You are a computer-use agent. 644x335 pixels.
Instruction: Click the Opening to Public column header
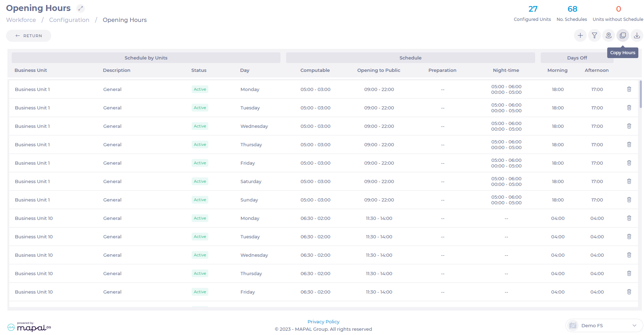379,70
